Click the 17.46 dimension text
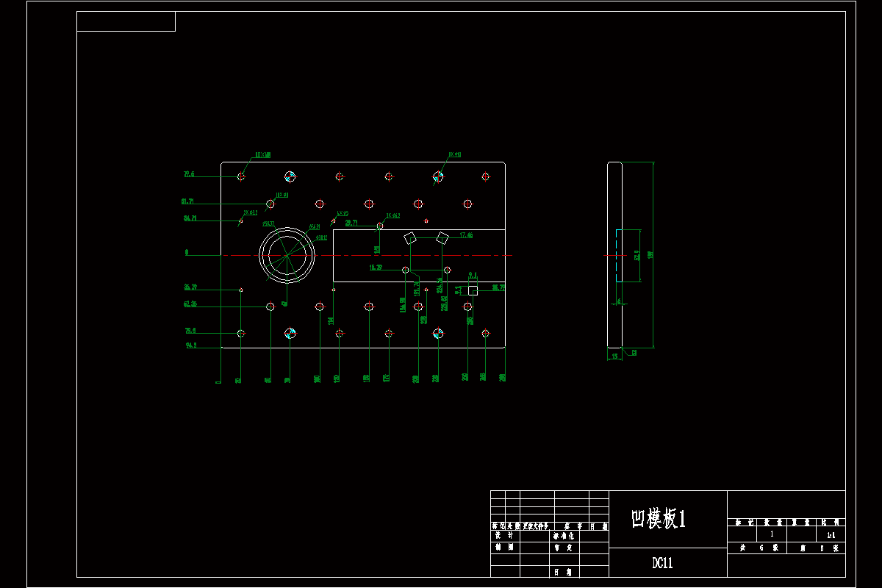This screenshot has width=882, height=588. coord(466,235)
